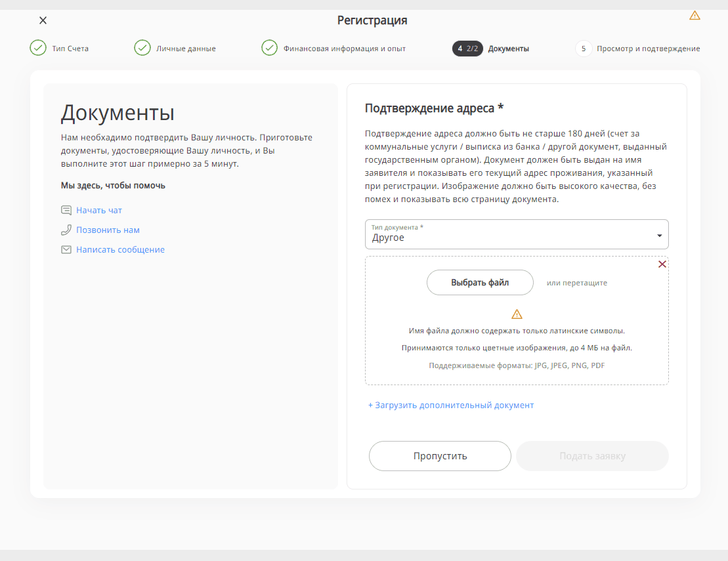
Task: Click the step 5 circle indicator
Action: click(584, 49)
